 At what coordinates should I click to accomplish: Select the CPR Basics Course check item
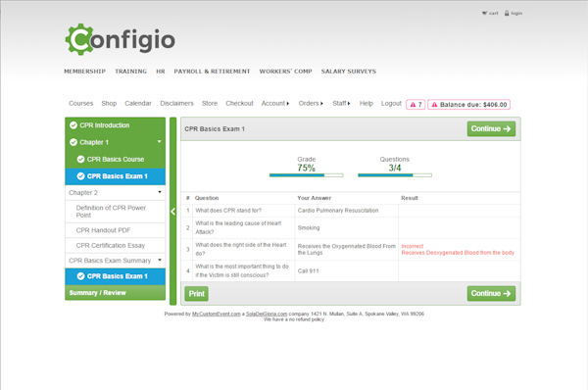115,160
